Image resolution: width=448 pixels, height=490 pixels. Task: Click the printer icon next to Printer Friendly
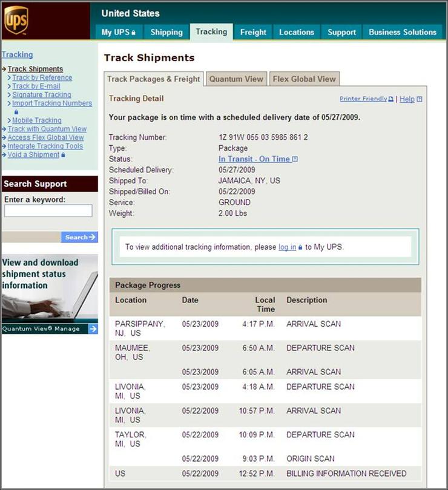tap(390, 99)
